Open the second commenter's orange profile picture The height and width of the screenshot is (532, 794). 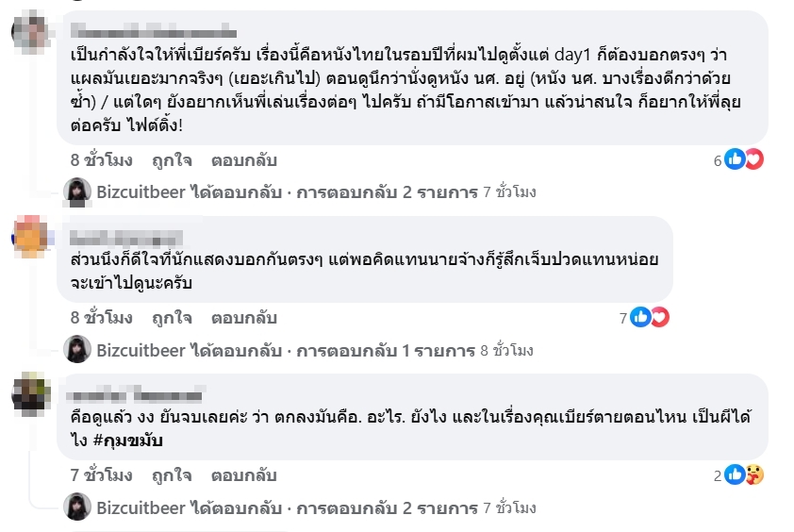tap(30, 237)
